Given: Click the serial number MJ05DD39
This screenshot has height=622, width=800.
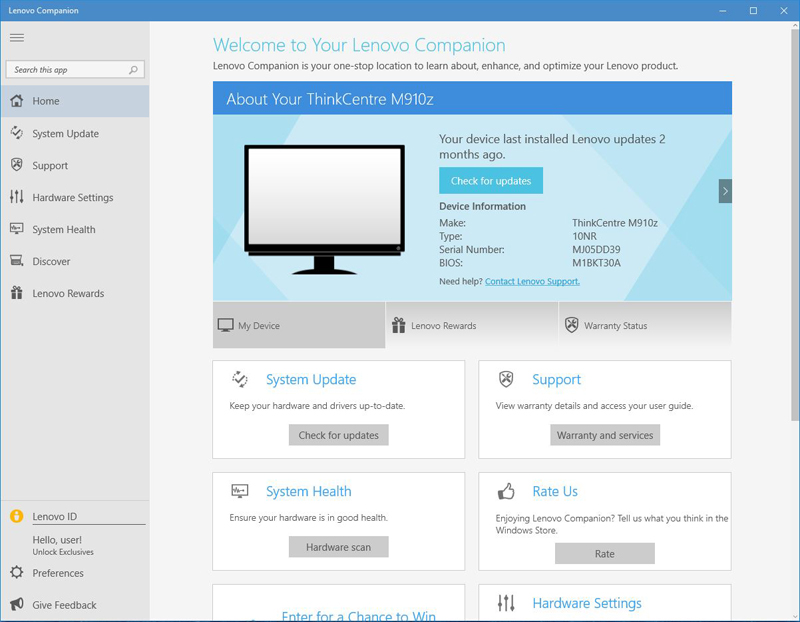Looking at the screenshot, I should coord(596,250).
